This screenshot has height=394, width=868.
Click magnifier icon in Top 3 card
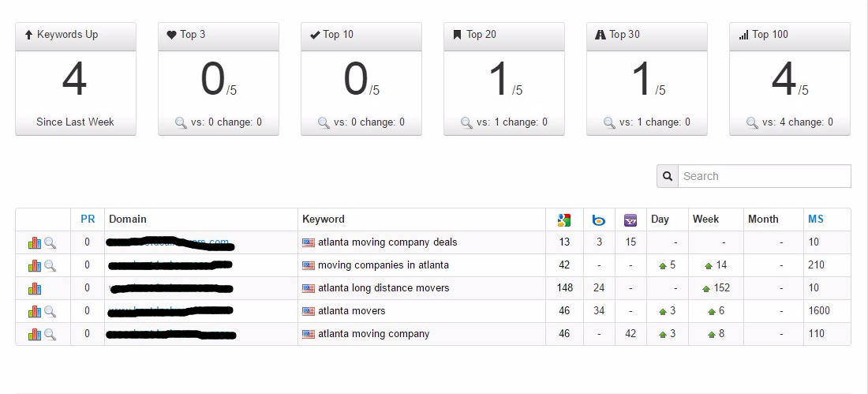[x=181, y=122]
